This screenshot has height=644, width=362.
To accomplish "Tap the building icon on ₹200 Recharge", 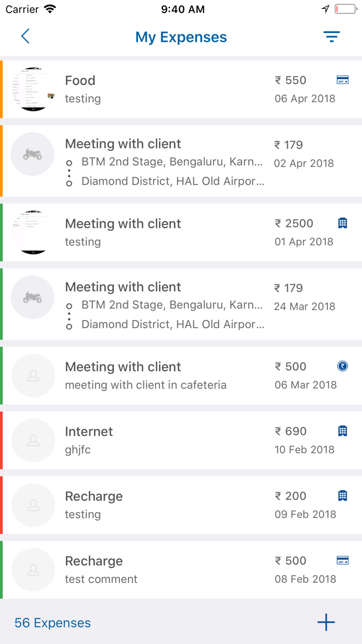I will pos(342,495).
